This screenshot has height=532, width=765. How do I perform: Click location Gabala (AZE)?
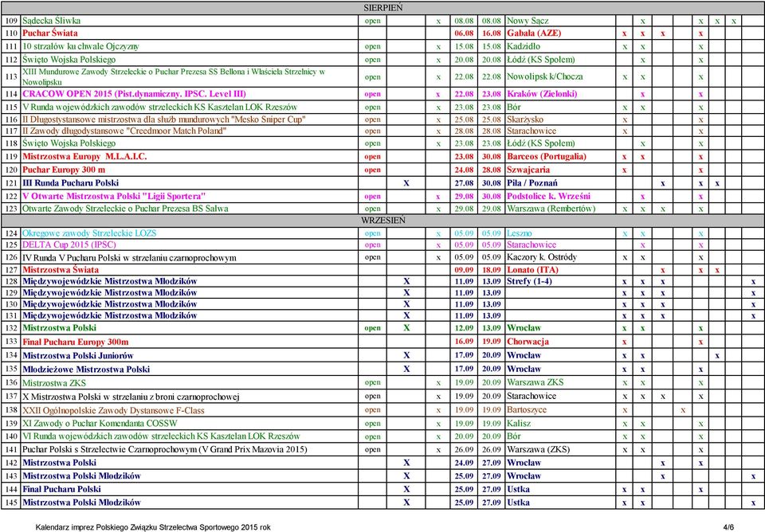(534, 33)
